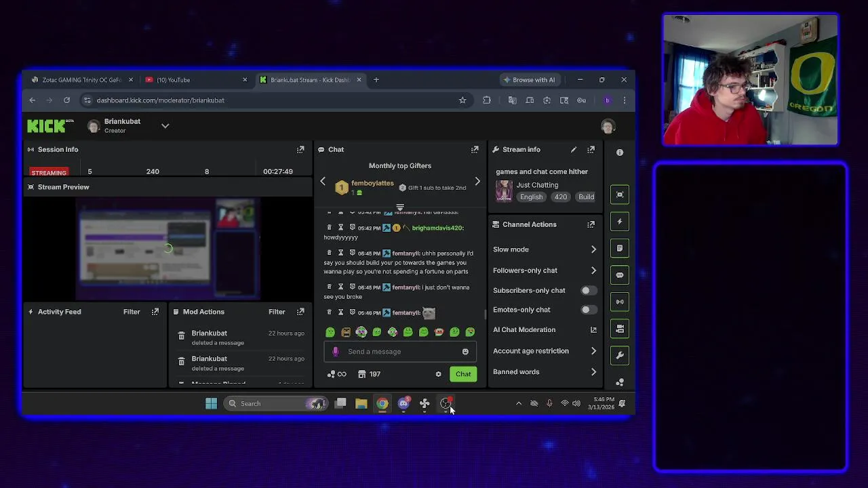Show the previous top gifter with the left arrow
Viewport: 868px width, 488px height.
323,182
